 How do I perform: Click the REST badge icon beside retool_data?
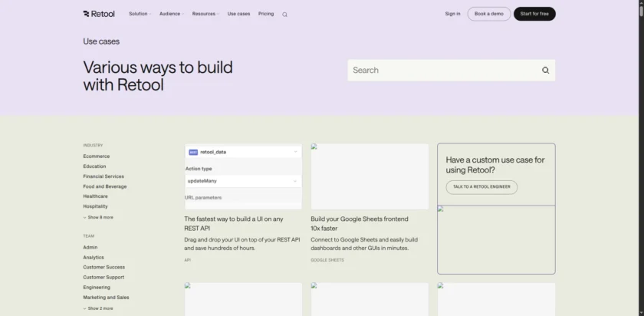click(x=193, y=152)
